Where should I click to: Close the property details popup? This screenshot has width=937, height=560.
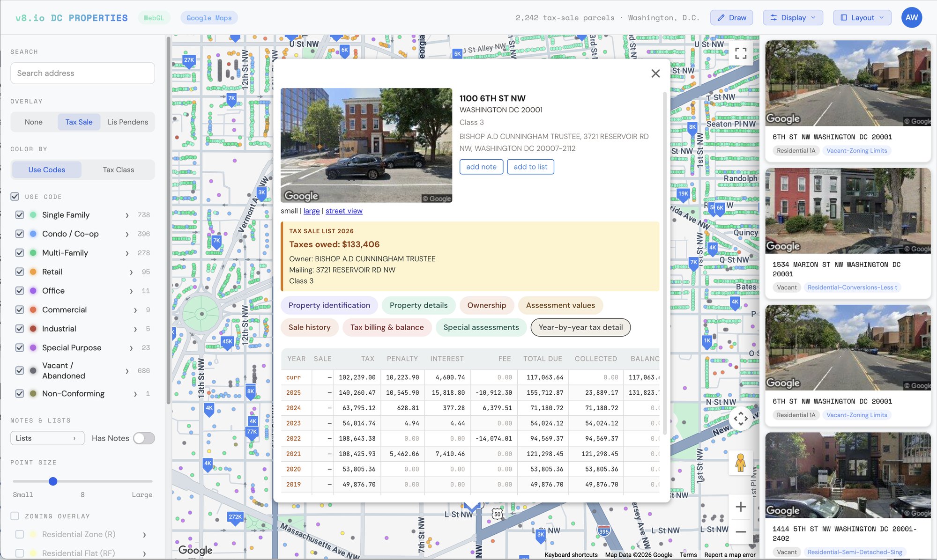point(655,74)
